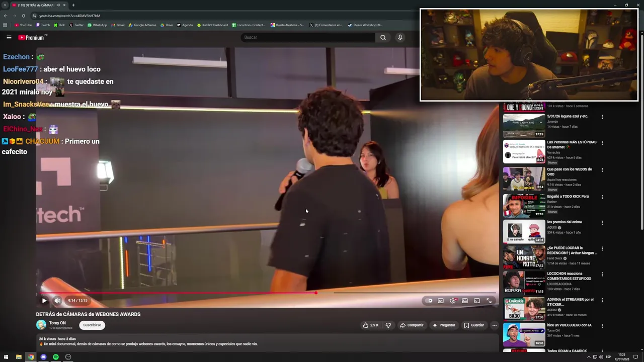Start voice search with microphone icon
This screenshot has height=362, width=644.
point(400,37)
